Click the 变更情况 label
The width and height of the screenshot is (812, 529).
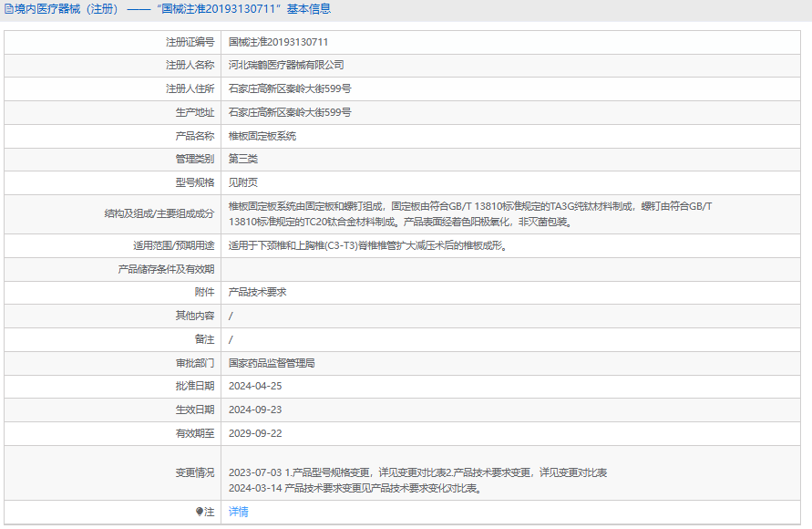coord(195,472)
